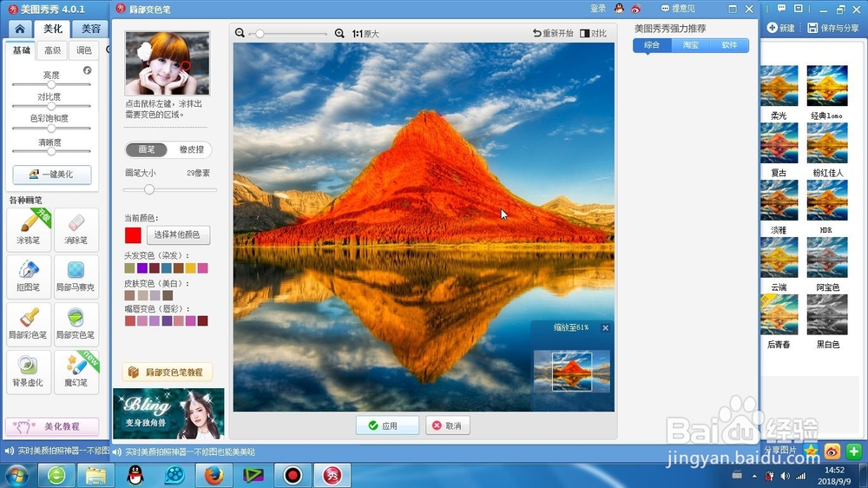Open QQ penguin from the taskbar
868x488 pixels.
135,475
